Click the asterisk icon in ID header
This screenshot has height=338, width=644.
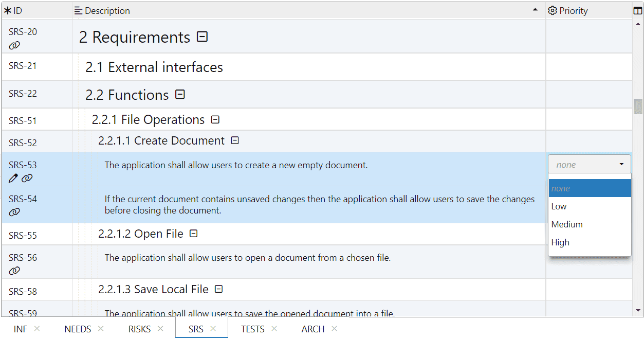pyautogui.click(x=8, y=11)
